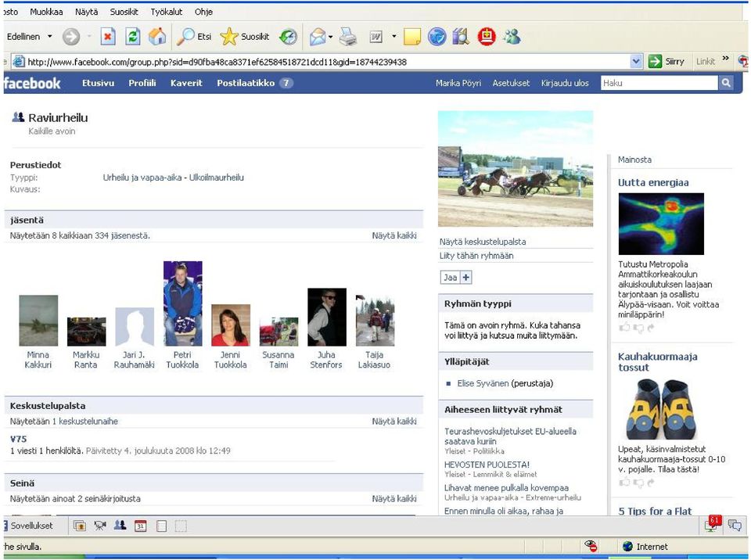Open the History clock icon
Viewport: 751px width, 560px height.
click(289, 37)
